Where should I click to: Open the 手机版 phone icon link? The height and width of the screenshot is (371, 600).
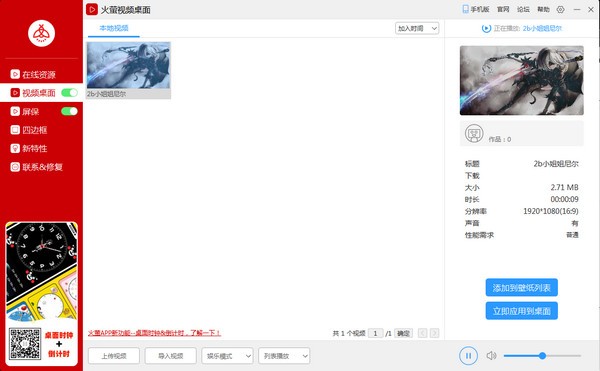click(476, 9)
